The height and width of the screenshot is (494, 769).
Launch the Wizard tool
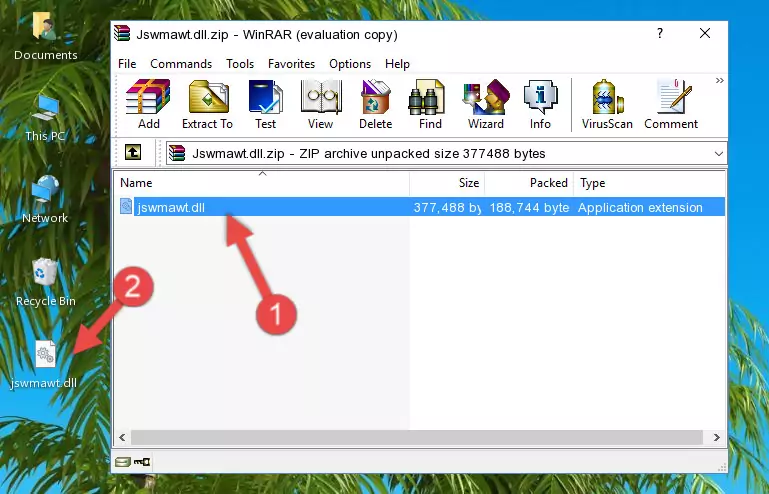(x=486, y=104)
